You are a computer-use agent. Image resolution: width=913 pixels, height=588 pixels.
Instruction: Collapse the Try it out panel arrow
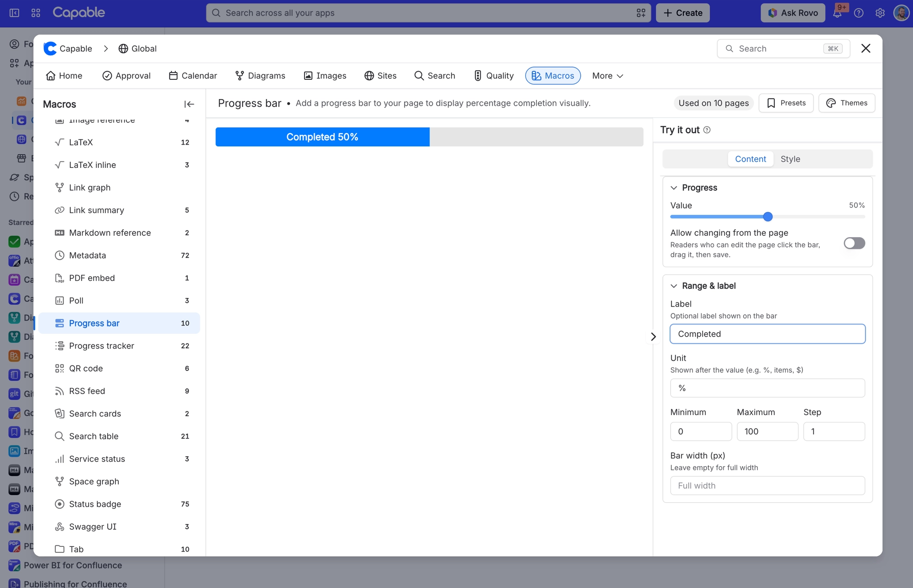pos(653,337)
